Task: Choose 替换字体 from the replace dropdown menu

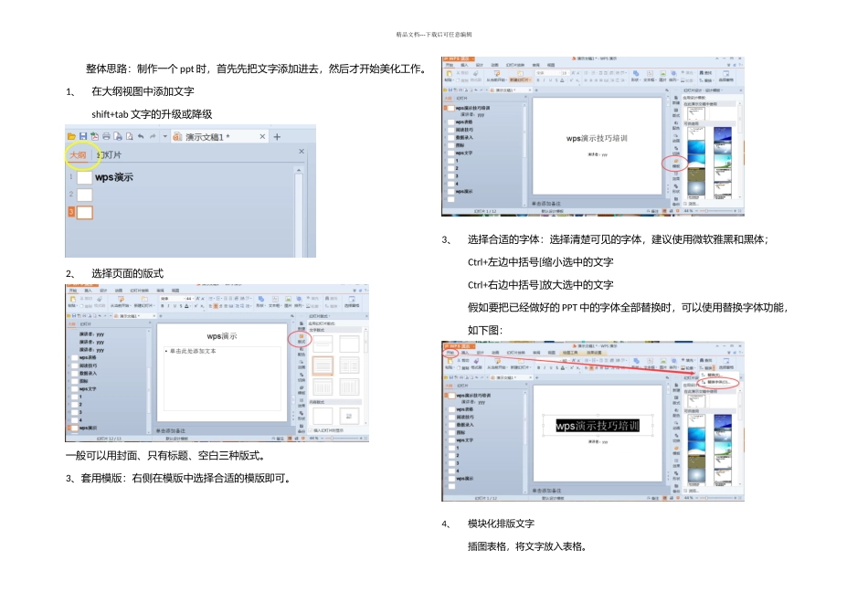Action: point(718,382)
